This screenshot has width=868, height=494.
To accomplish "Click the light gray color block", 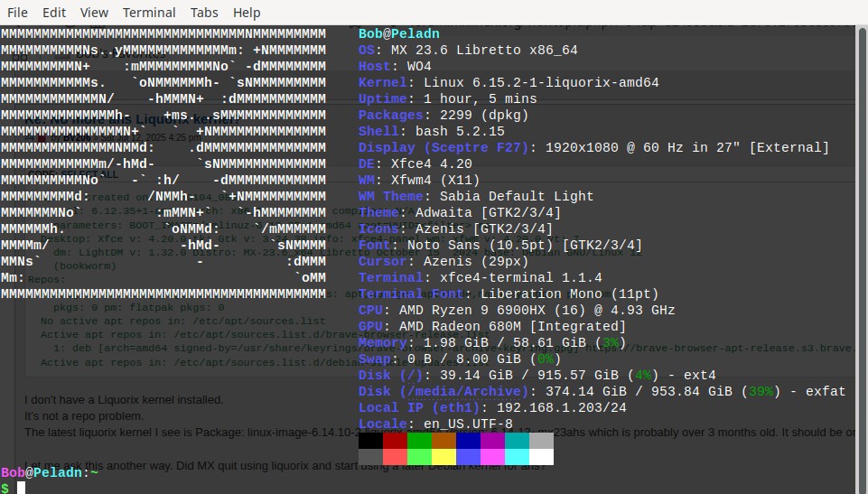I will (x=541, y=441).
